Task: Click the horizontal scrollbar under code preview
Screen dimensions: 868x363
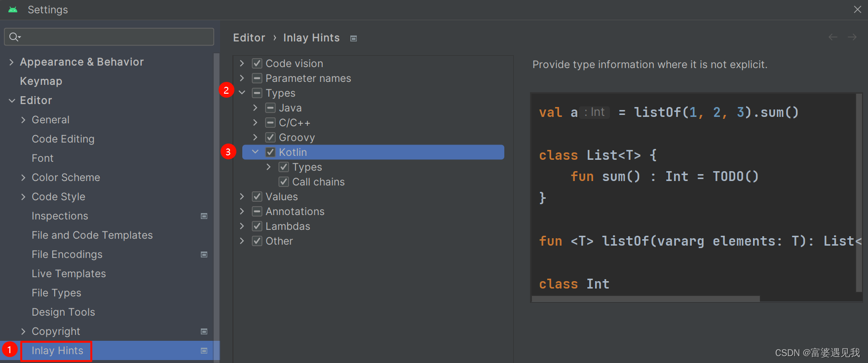Action: [x=645, y=299]
